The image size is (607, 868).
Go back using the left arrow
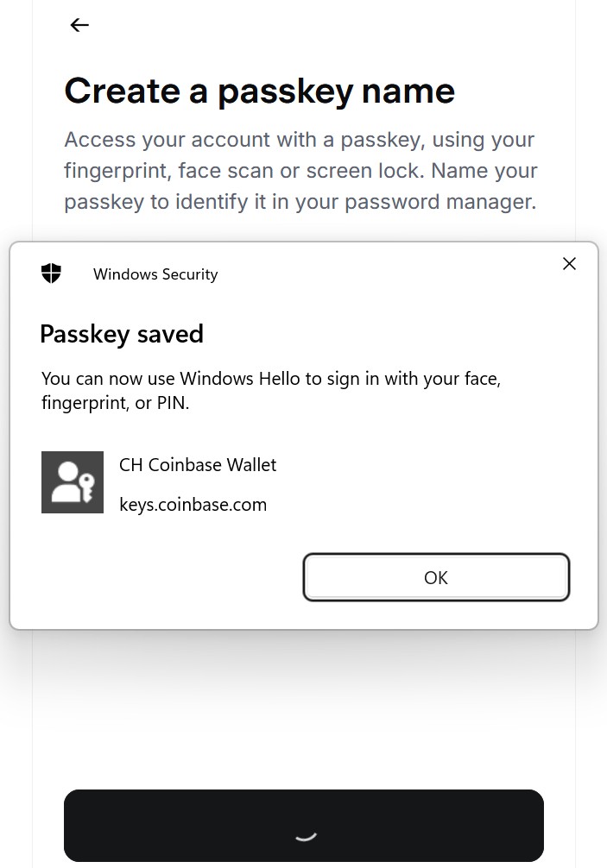(x=79, y=25)
